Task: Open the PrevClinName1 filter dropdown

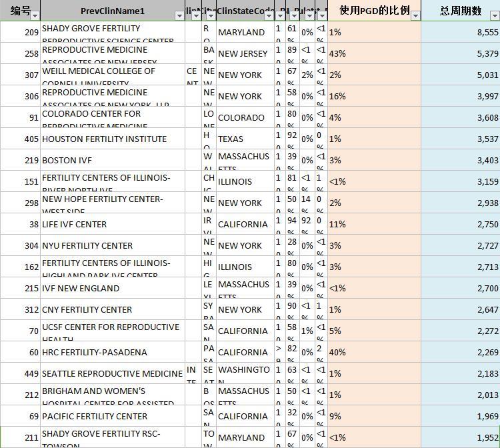Action: click(x=179, y=15)
